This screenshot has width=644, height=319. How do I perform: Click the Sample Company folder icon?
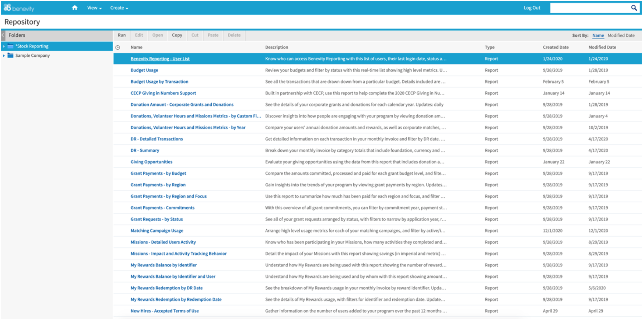(x=10, y=55)
